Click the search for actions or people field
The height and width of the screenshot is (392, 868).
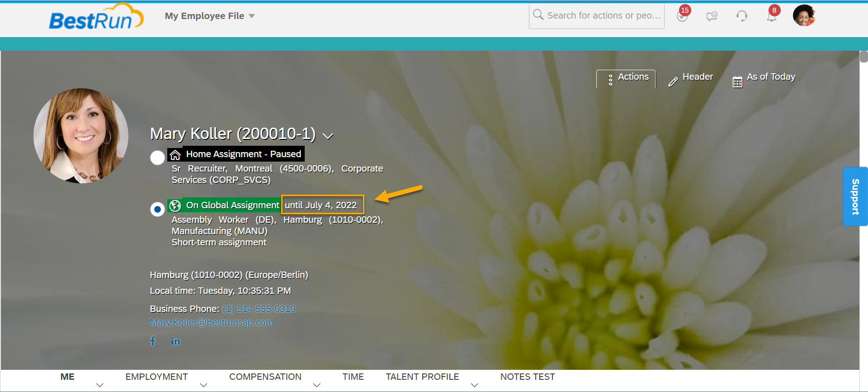point(597,16)
